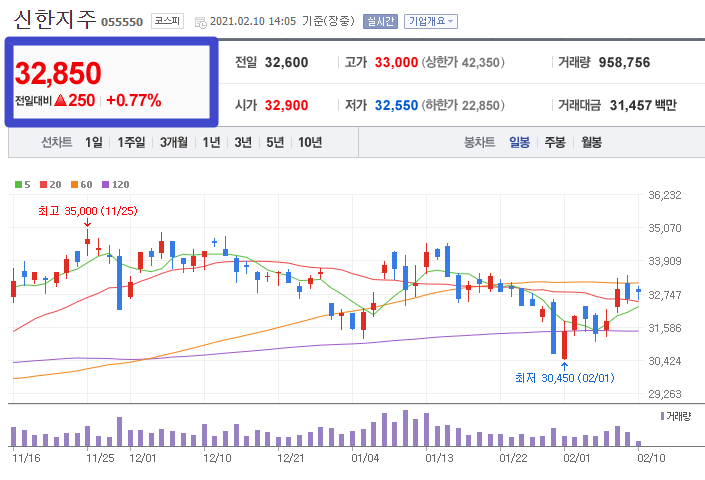Open the 기업개요 dropdown
The height and width of the screenshot is (480, 705).
(431, 21)
